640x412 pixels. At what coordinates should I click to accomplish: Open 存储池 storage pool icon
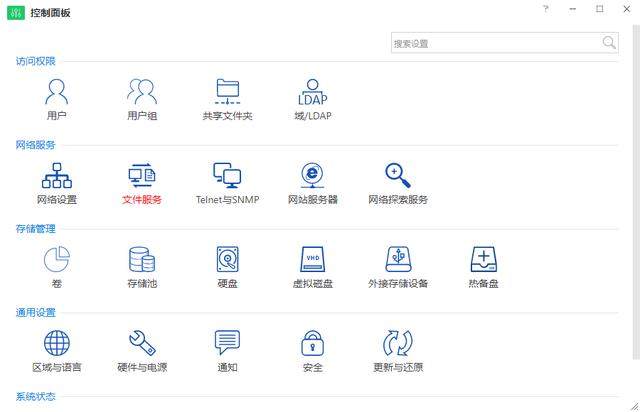click(x=142, y=260)
